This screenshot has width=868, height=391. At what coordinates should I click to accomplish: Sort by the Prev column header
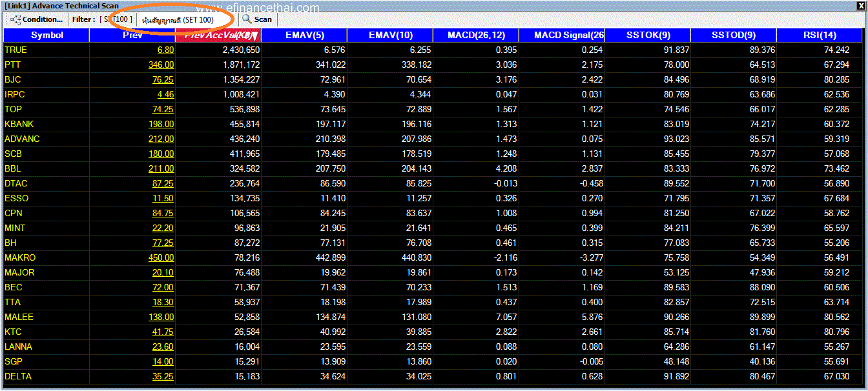coord(132,35)
